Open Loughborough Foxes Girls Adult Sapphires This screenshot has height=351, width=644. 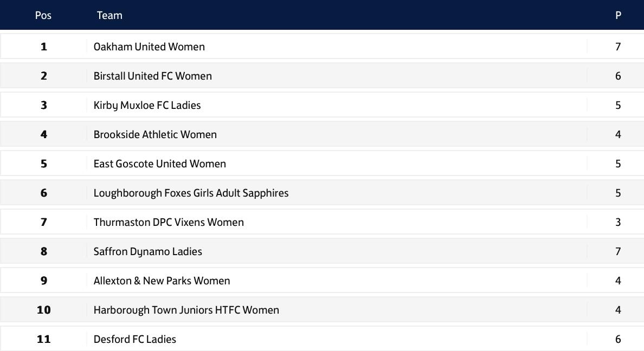(191, 193)
